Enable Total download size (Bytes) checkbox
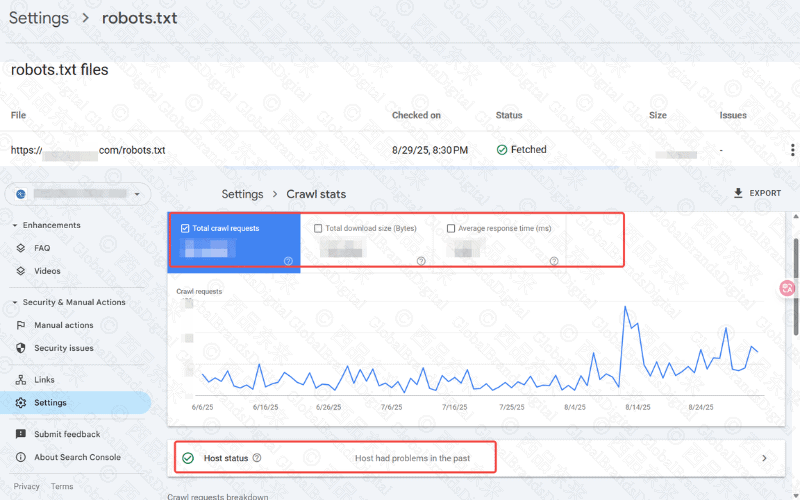This screenshot has width=800, height=500. coord(318,228)
